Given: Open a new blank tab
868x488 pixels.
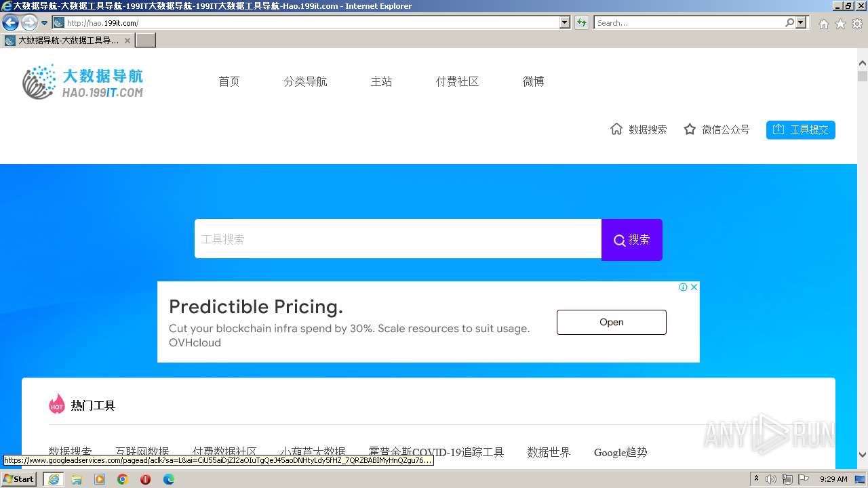Looking at the screenshot, I should [x=146, y=40].
